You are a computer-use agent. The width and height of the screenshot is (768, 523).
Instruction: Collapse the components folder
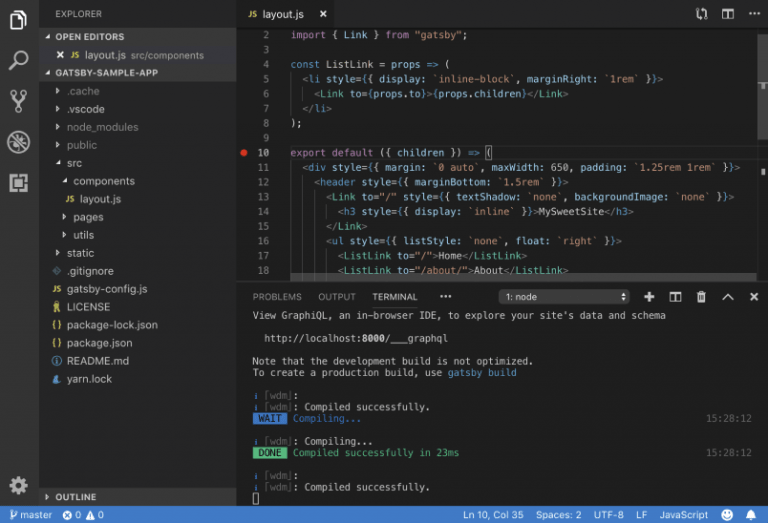103,181
